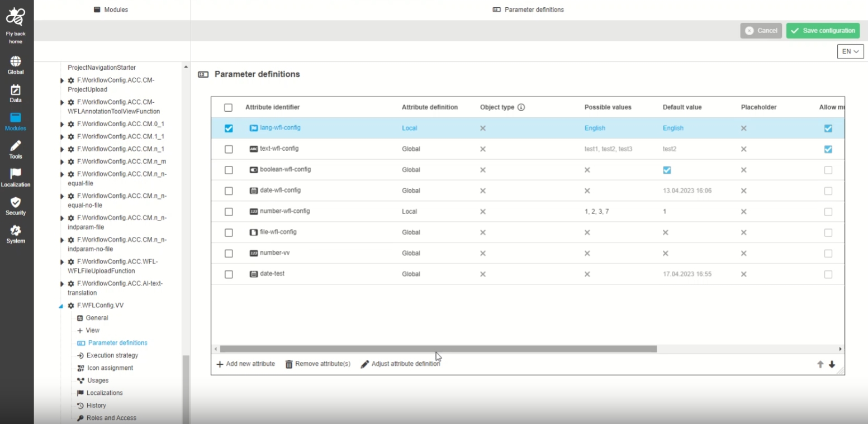Click the Object type info icon
This screenshot has height=424, width=868.
click(521, 107)
